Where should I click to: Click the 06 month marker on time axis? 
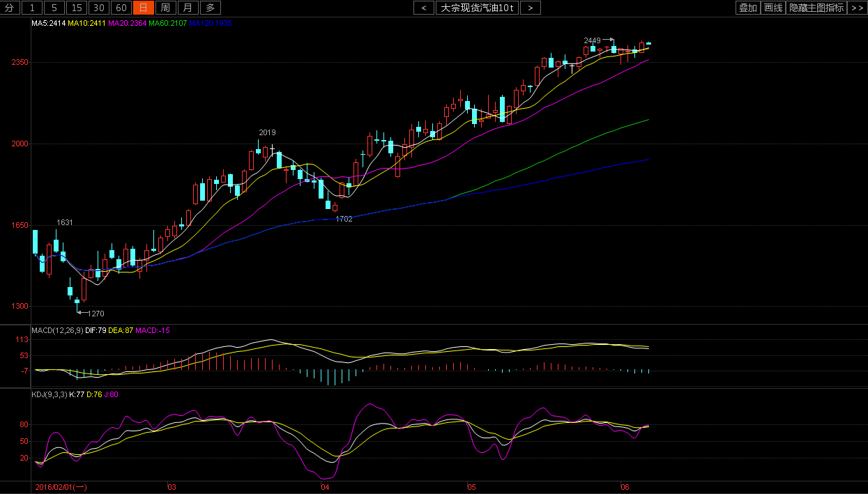[x=624, y=487]
